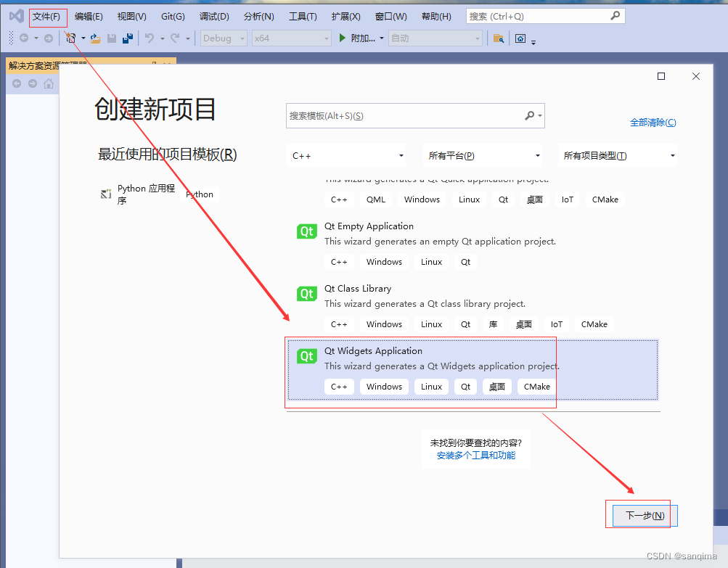Click the navigate backward toolbar icon

tap(24, 38)
